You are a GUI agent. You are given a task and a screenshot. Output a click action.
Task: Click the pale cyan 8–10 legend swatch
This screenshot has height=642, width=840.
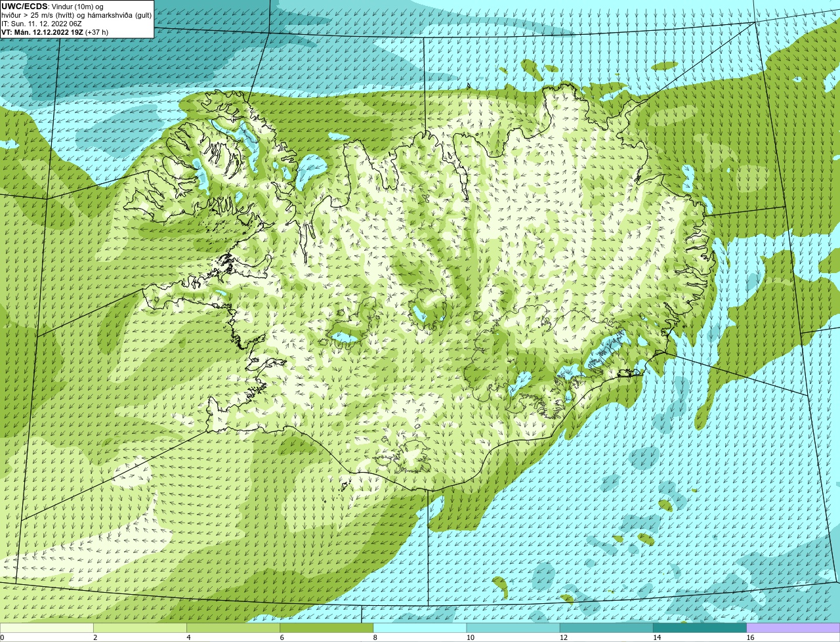[420, 628]
